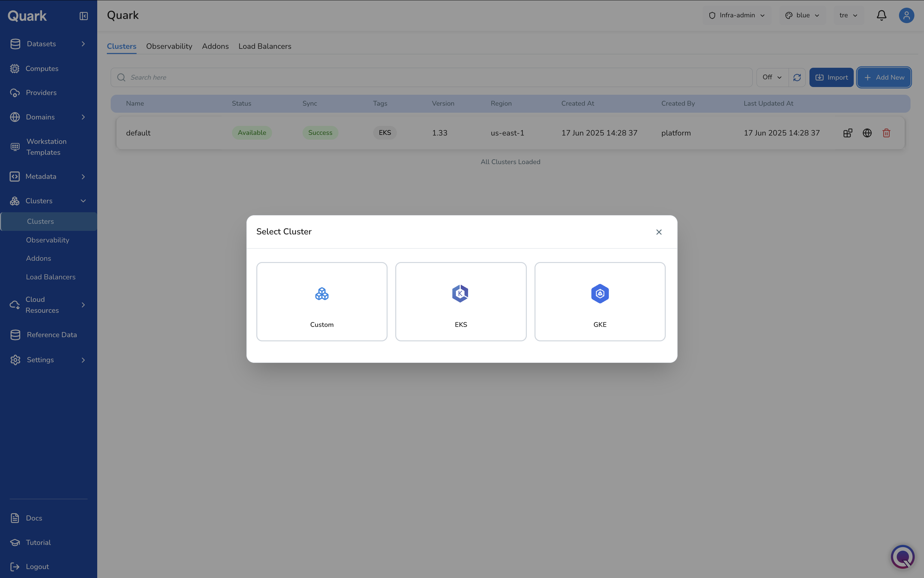Image resolution: width=924 pixels, height=578 pixels.
Task: Switch to the Observability tab
Action: [x=169, y=46]
